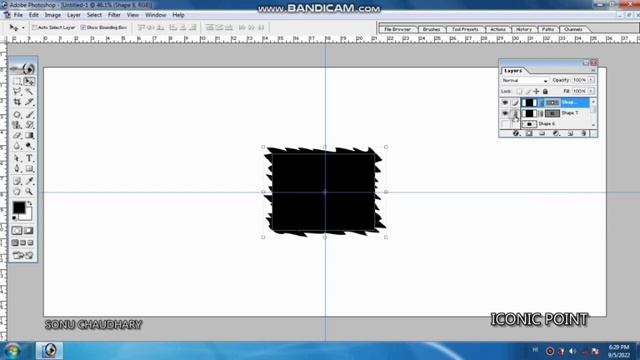Select the Zoom tool
This screenshot has width=640, height=360.
click(x=29, y=191)
